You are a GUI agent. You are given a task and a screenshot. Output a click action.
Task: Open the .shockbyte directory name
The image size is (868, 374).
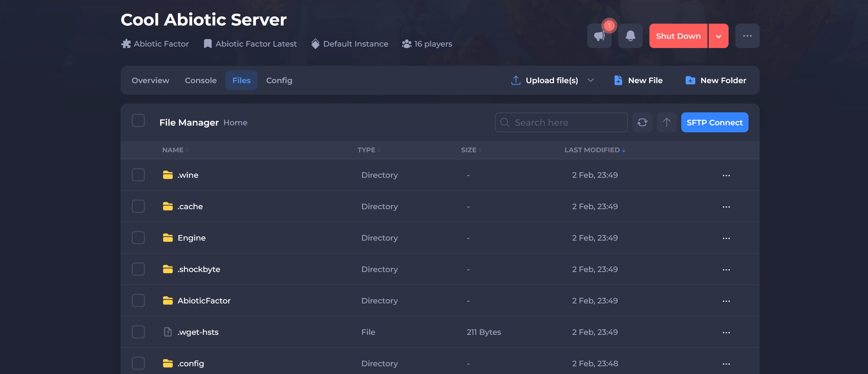click(199, 269)
